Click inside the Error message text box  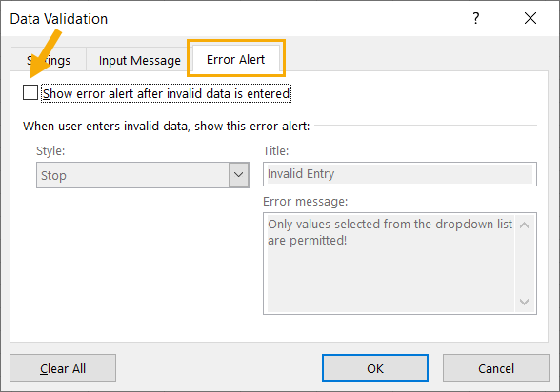[x=390, y=264]
